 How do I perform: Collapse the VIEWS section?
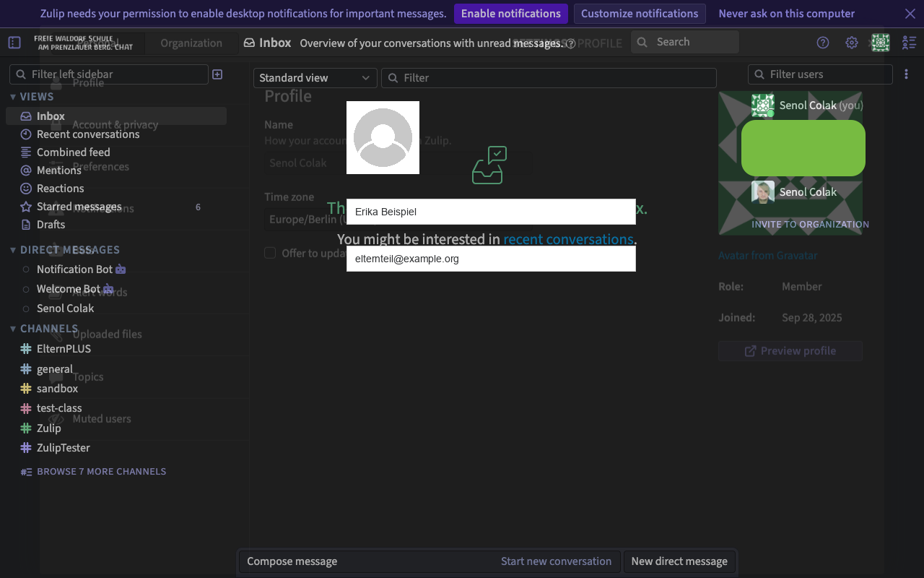coord(13,97)
